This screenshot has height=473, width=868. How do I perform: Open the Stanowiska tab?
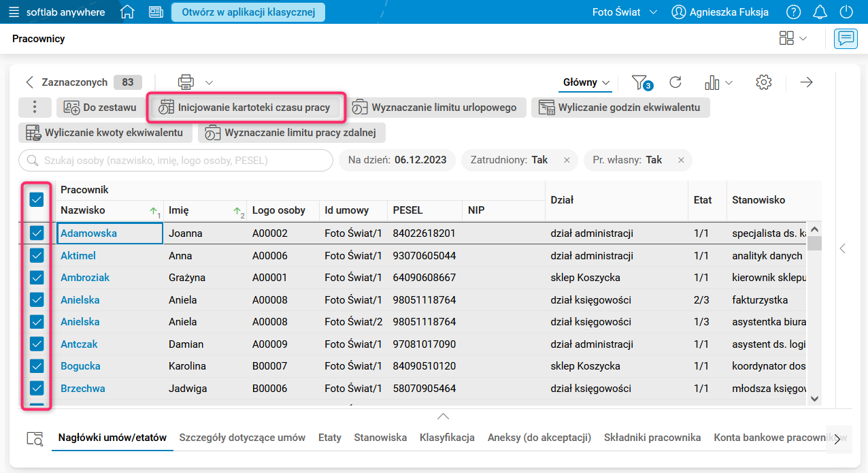(x=380, y=438)
